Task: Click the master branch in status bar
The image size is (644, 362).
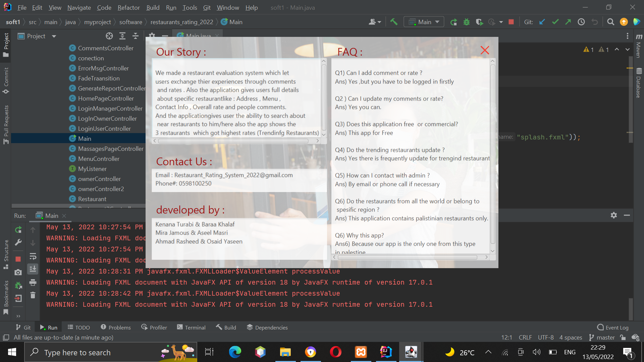Action: 605,338
